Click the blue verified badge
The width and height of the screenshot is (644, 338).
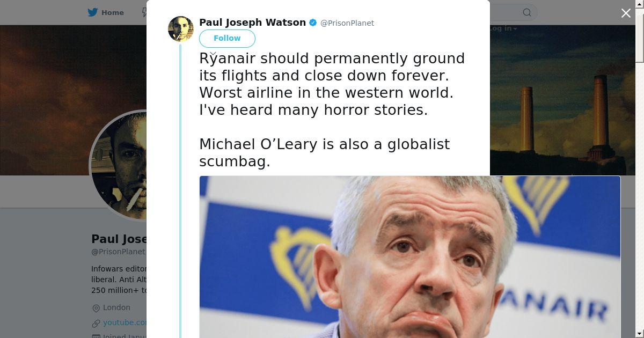[x=313, y=23]
